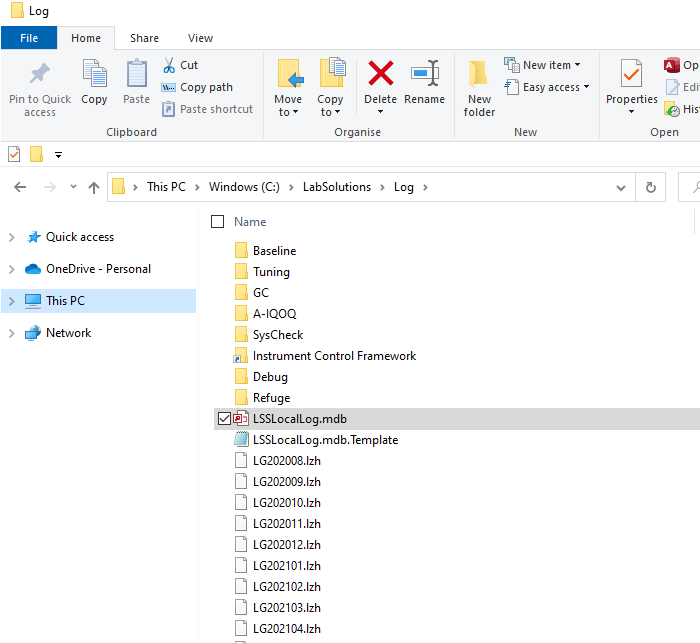The width and height of the screenshot is (700, 643).
Task: Open the Copy to dropdown
Action: pos(330,88)
